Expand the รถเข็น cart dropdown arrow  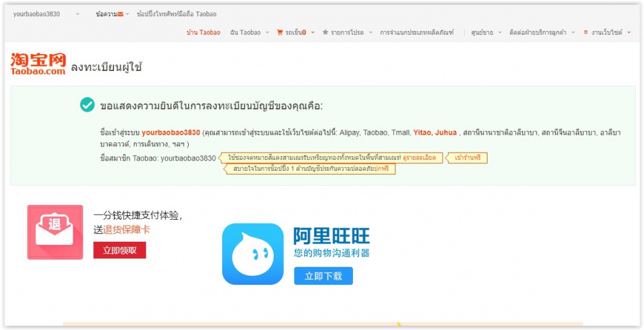tap(312, 32)
